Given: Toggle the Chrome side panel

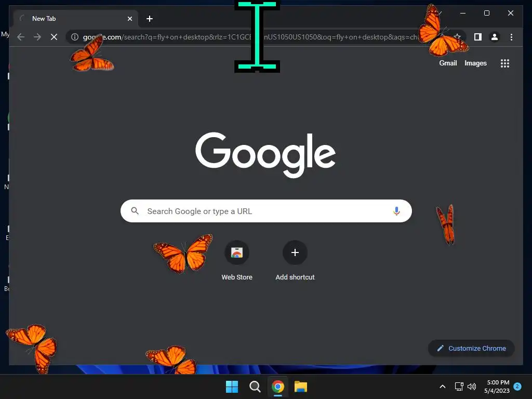Looking at the screenshot, I should tap(478, 37).
